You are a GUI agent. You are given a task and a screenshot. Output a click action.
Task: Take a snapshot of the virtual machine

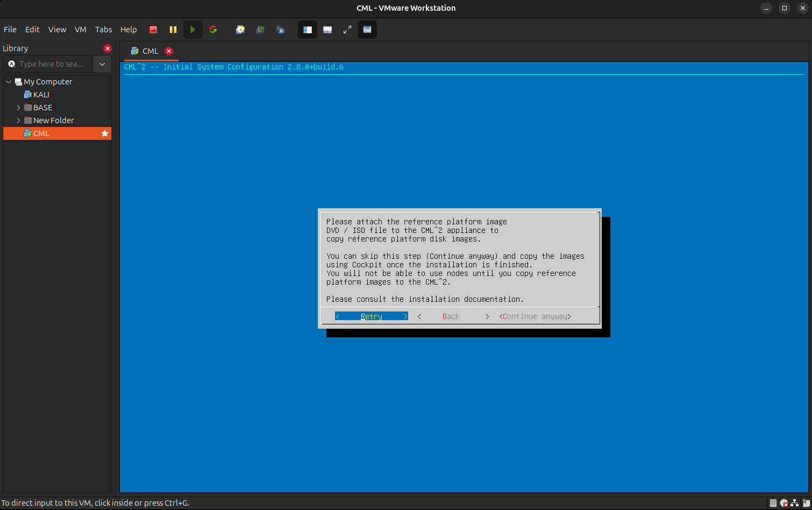(240, 30)
